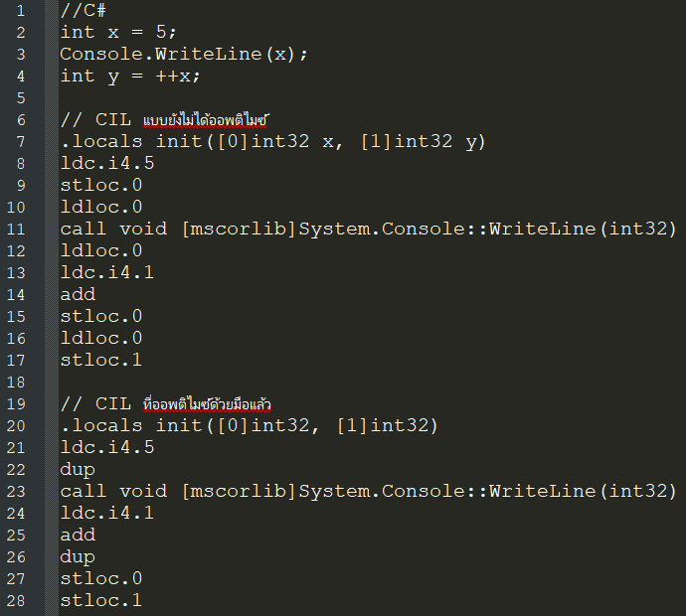Click the 'add' instruction on line 14

[78, 294]
